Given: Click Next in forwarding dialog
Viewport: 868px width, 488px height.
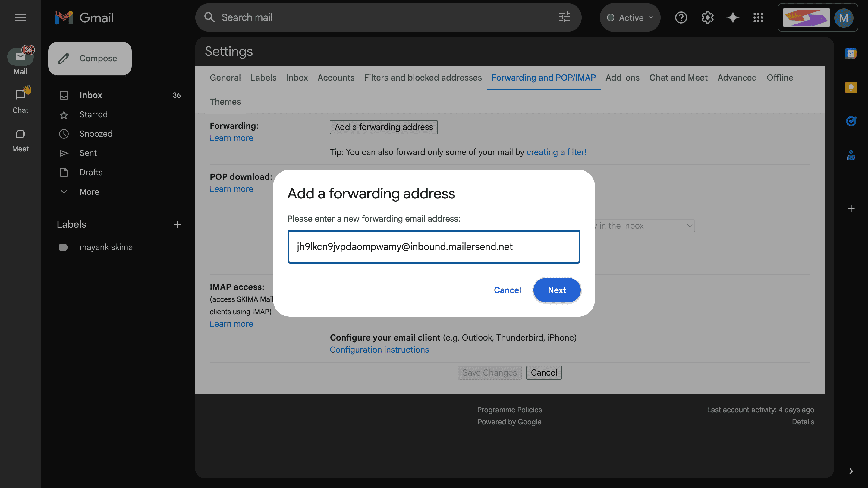Looking at the screenshot, I should coord(557,290).
